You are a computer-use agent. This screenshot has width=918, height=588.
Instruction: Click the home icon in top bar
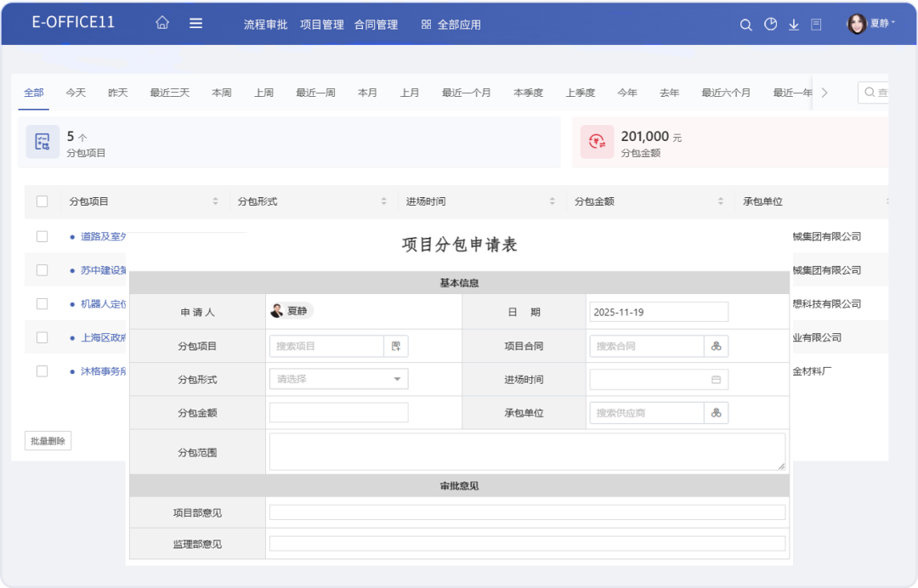pos(162,24)
